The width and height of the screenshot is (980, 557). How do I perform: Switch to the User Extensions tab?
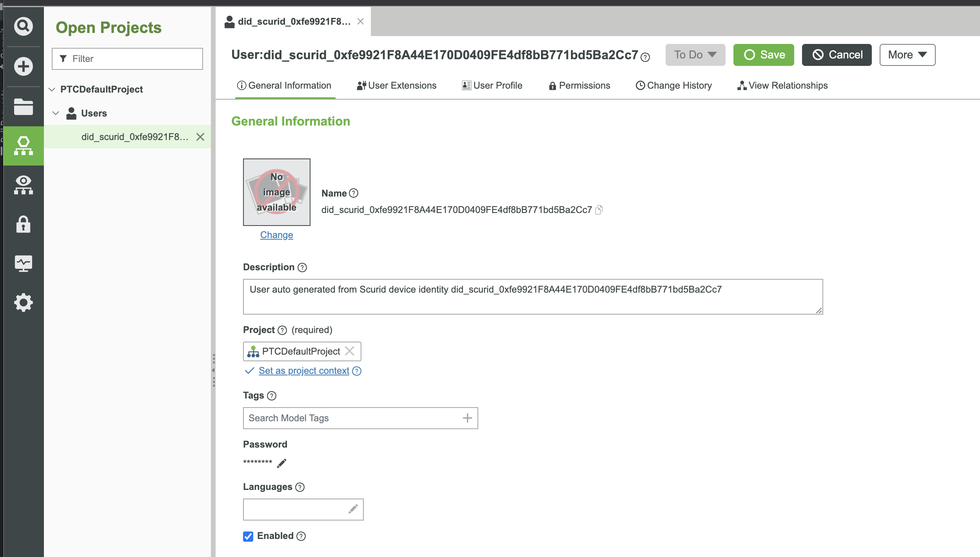tap(396, 86)
